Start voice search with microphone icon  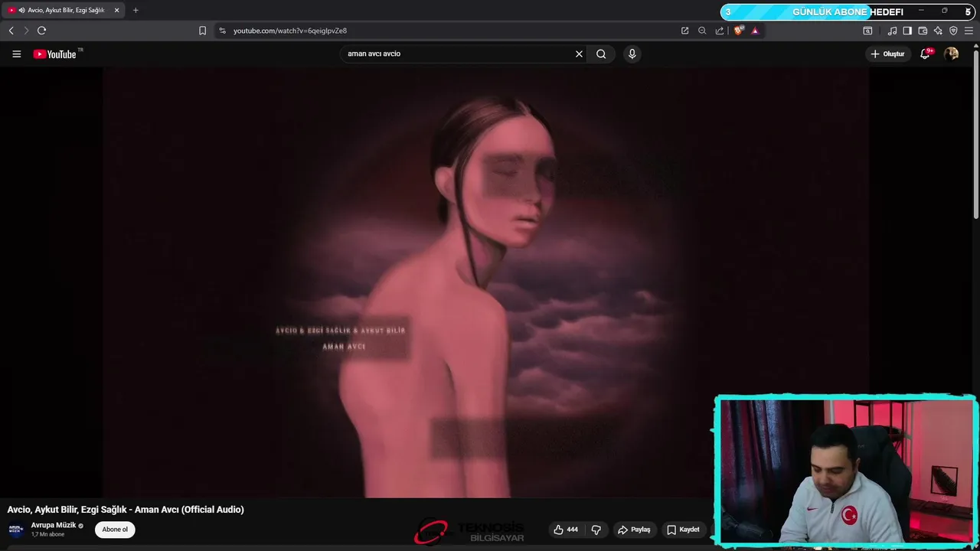click(x=632, y=54)
